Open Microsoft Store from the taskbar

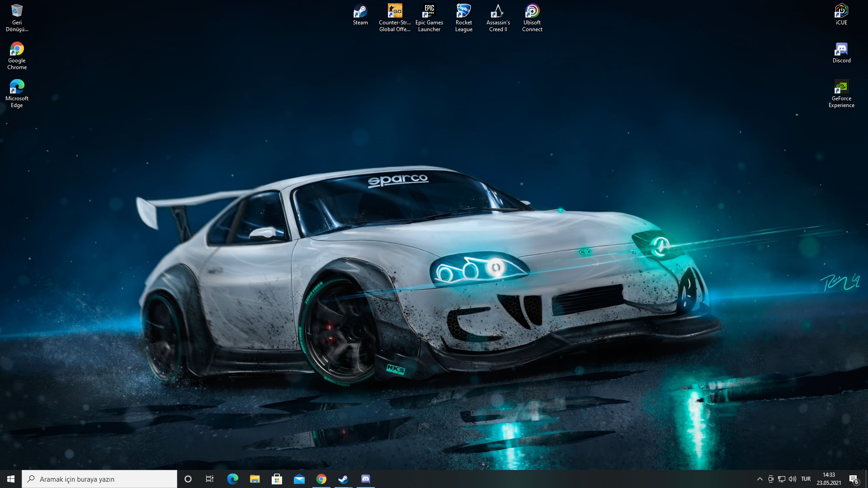[277, 479]
